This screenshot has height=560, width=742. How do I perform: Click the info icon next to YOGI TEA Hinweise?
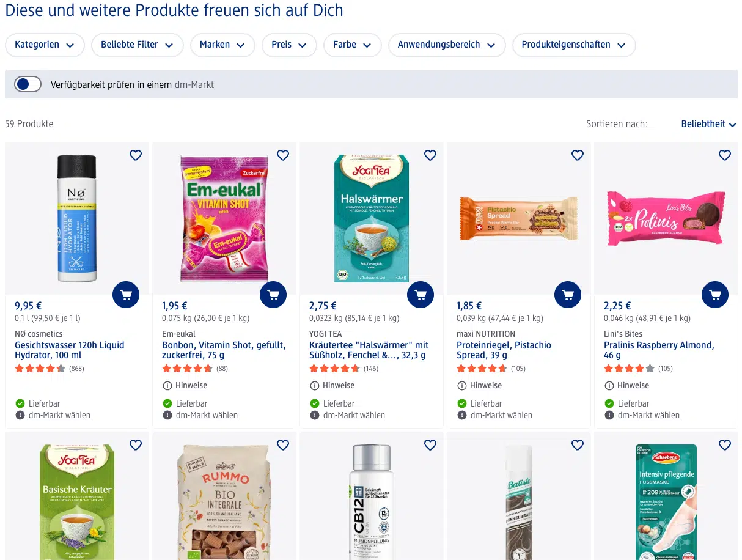click(x=315, y=385)
